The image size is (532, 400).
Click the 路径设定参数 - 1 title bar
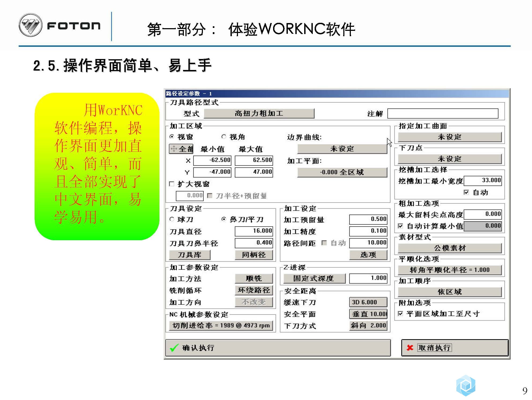tap(337, 93)
